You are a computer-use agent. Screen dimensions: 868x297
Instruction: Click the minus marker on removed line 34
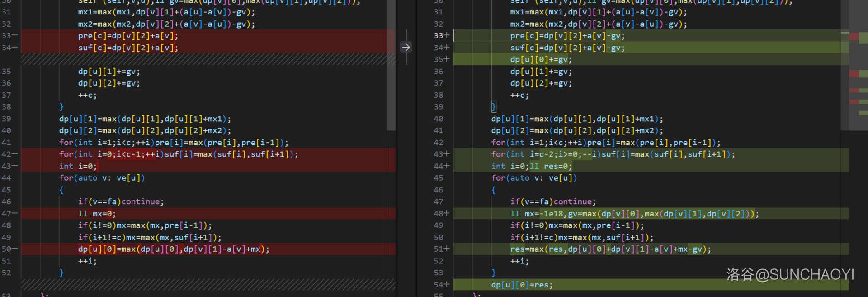point(15,48)
